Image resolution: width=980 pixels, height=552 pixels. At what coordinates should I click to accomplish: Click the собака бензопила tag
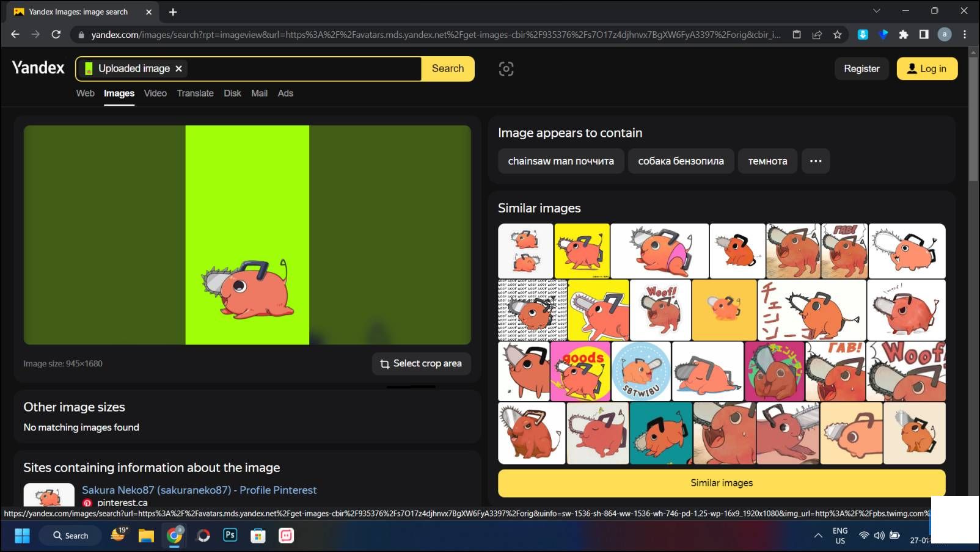pos(681,161)
